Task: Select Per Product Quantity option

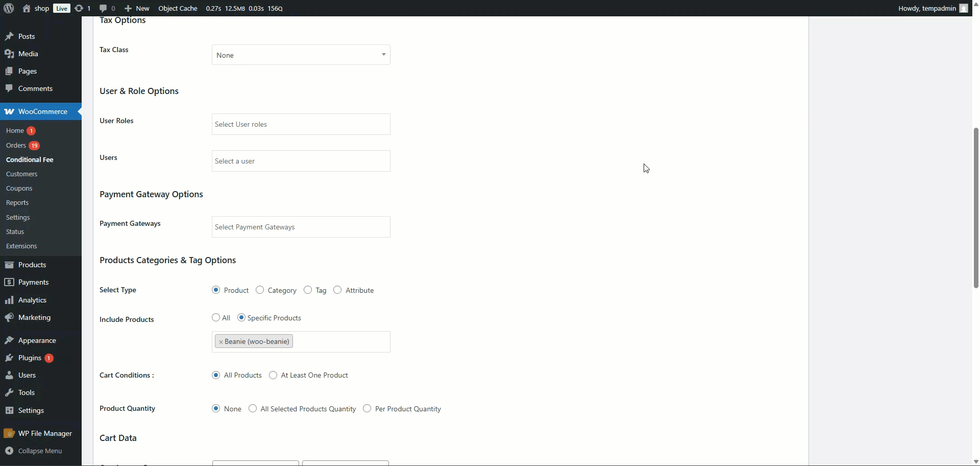Action: pos(367,408)
